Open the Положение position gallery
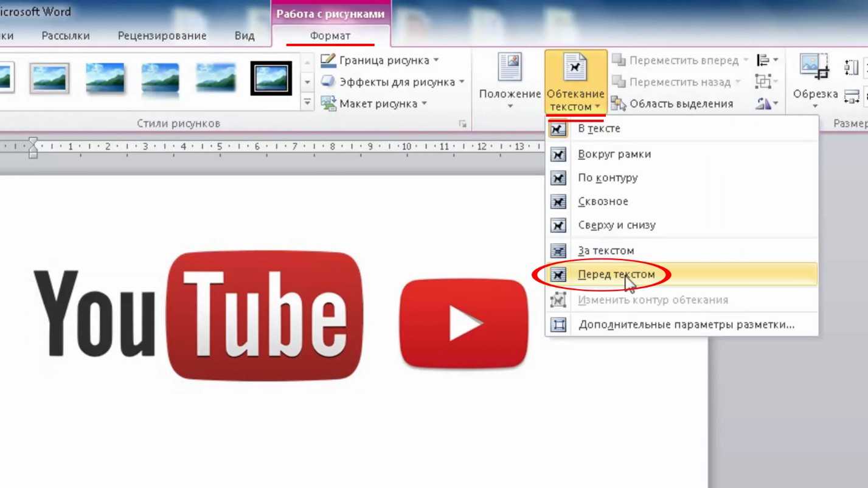Viewport: 868px width, 488px height. 510,83
